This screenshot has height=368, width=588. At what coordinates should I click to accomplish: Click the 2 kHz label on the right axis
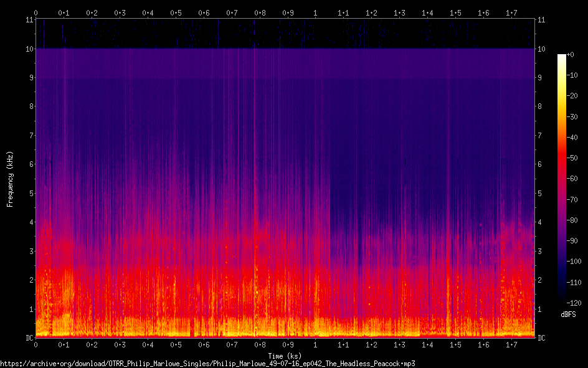(x=540, y=280)
